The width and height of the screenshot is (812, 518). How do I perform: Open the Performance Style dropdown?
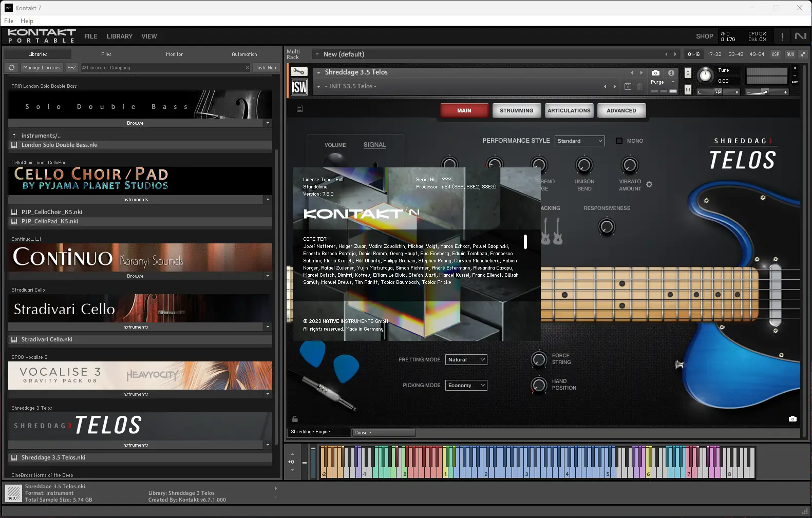tap(580, 141)
